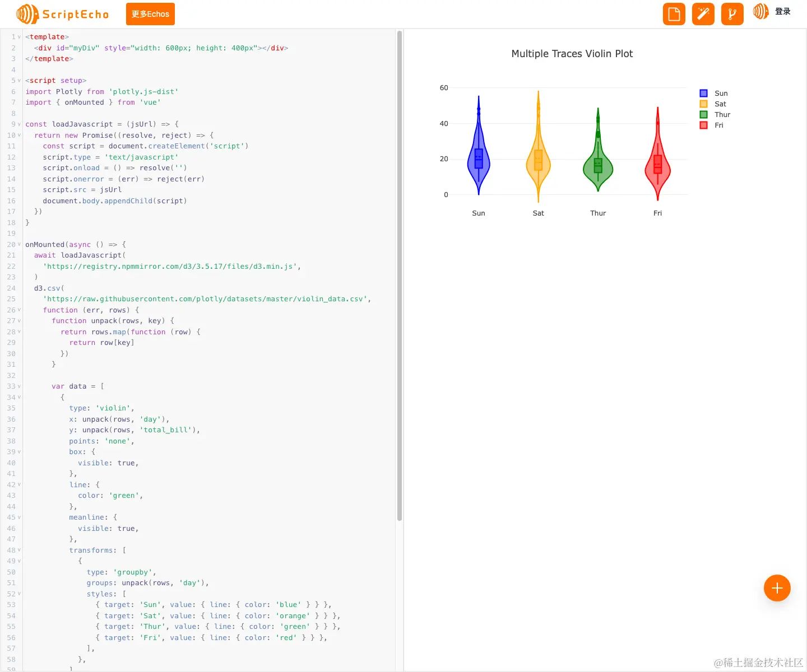Image resolution: width=807 pixels, height=672 pixels.
Task: Click the 60 y-axis tick label
Action: [x=444, y=88]
